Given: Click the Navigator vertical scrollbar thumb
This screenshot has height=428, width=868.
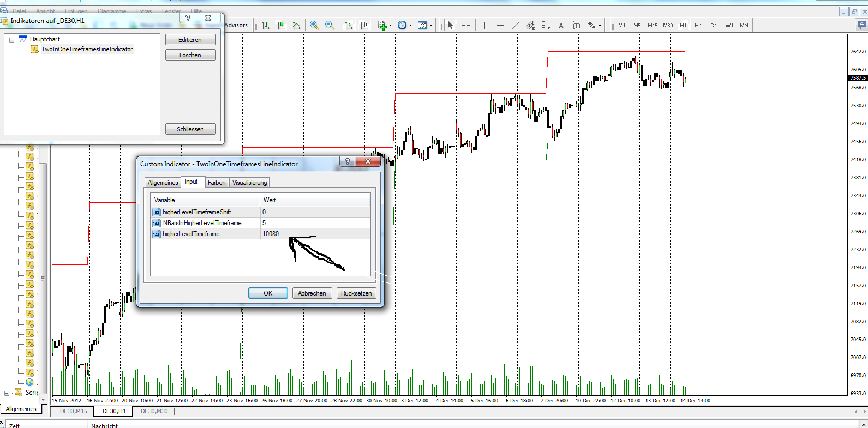Looking at the screenshot, I should 43,278.
